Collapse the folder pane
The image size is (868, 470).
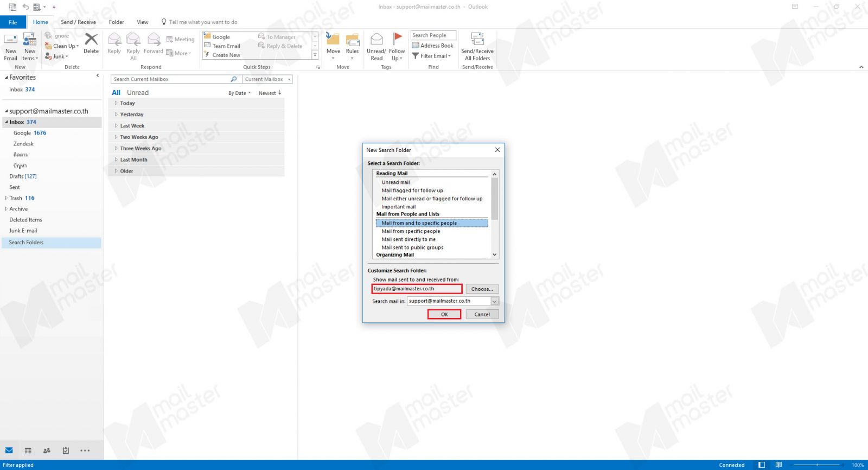pos(98,75)
